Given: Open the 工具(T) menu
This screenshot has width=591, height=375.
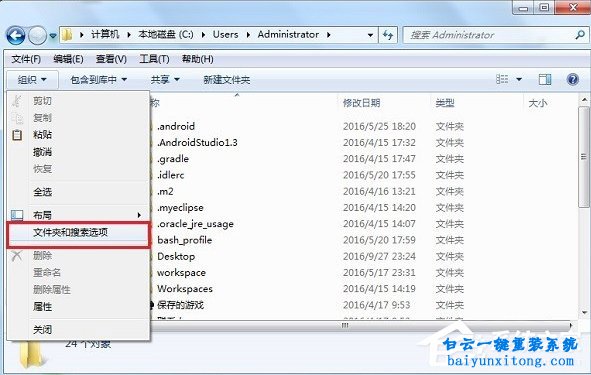Looking at the screenshot, I should tap(154, 59).
